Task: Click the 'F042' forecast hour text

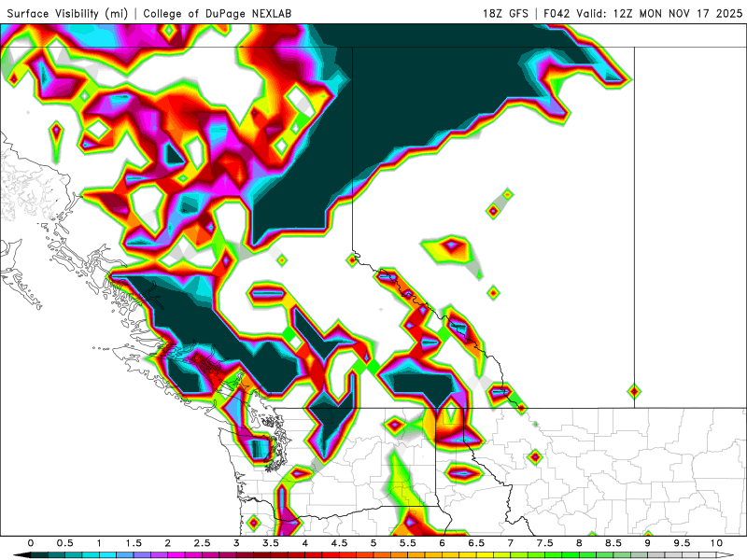Action: point(557,13)
